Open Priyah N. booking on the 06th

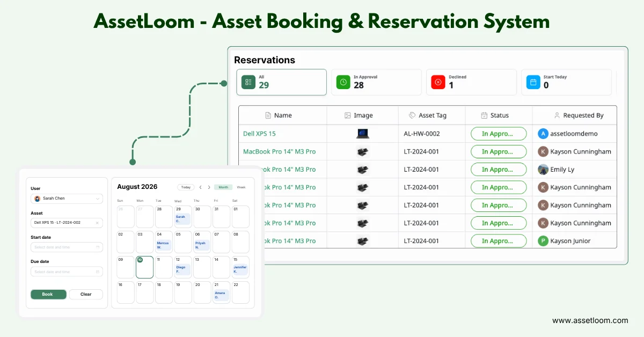pyautogui.click(x=202, y=245)
